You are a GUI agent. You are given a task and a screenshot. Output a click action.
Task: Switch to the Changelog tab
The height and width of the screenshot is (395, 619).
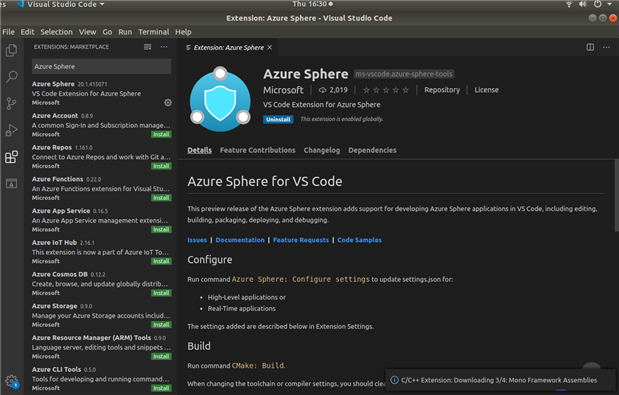click(321, 150)
